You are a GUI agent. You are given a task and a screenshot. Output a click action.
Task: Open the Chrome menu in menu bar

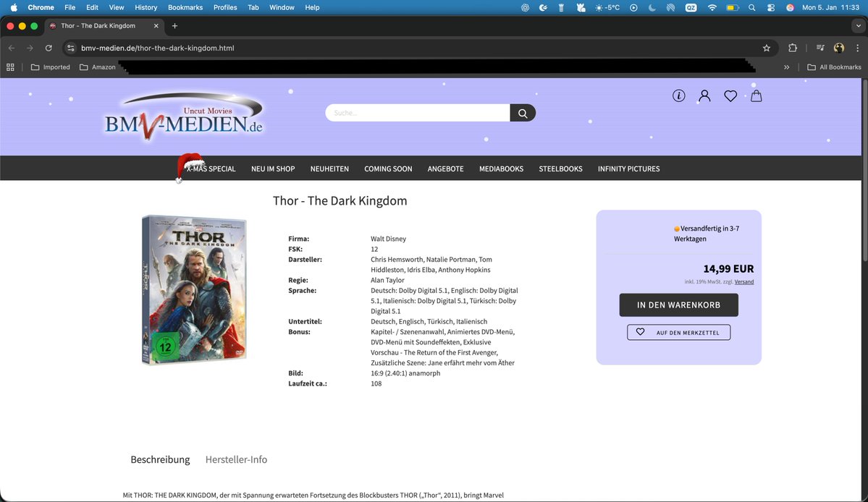[41, 8]
